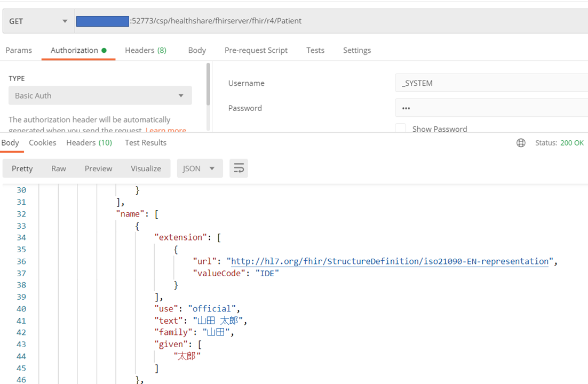This screenshot has height=384, width=588.
Task: Open the request Headers (8) tab
Action: (x=145, y=50)
